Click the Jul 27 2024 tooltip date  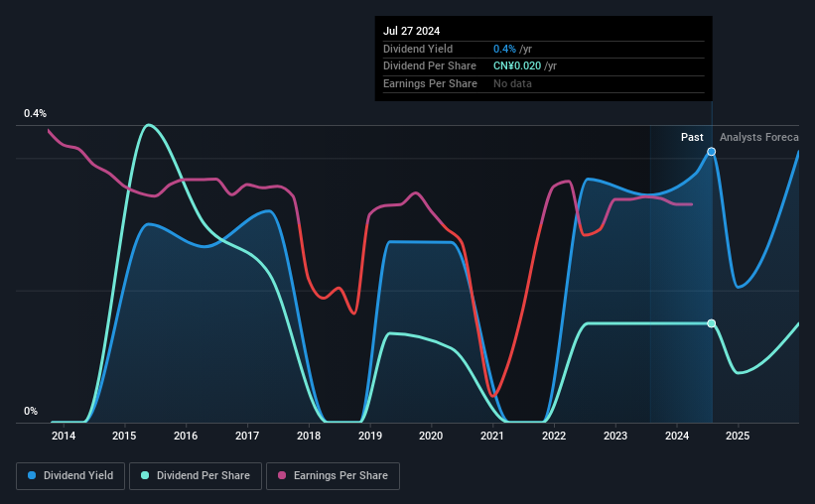(x=411, y=31)
